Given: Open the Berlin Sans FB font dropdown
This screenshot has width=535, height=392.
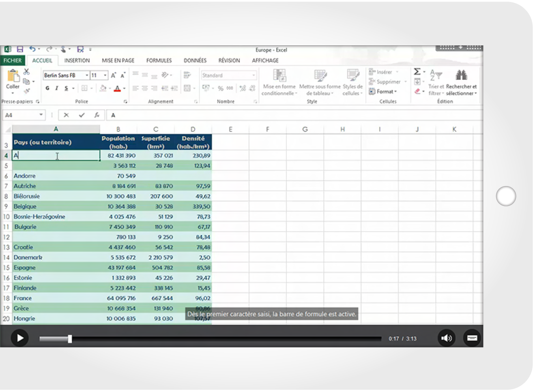Looking at the screenshot, I should click(87, 75).
